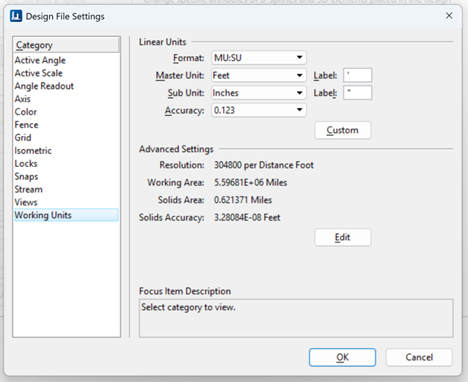Open the Sub Unit dropdown set to Inches
The image size is (468, 382).
point(259,93)
